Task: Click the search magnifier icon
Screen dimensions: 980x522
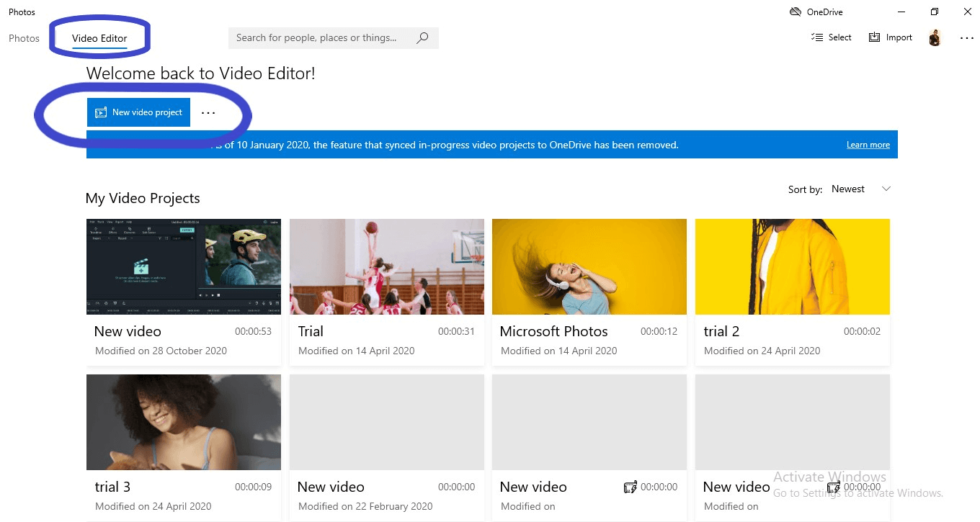Action: 422,38
